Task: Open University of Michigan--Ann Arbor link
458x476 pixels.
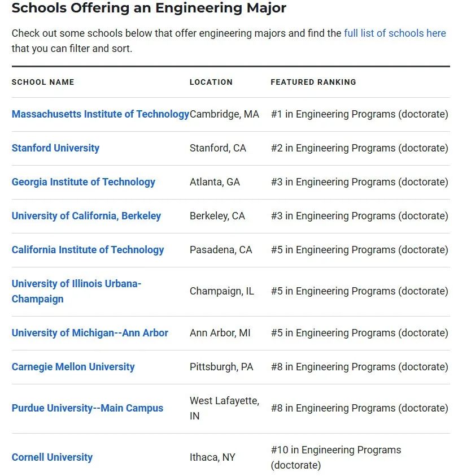Action: [x=90, y=333]
